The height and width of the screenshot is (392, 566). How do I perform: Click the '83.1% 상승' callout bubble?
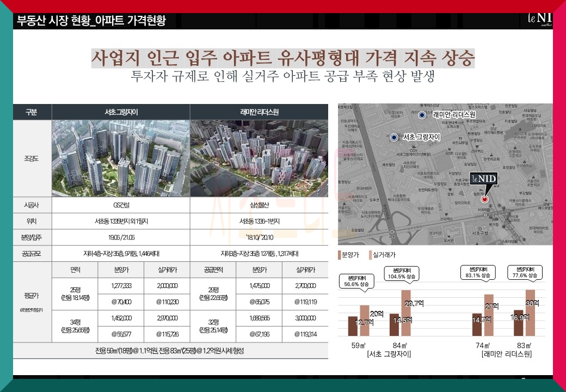(478, 272)
